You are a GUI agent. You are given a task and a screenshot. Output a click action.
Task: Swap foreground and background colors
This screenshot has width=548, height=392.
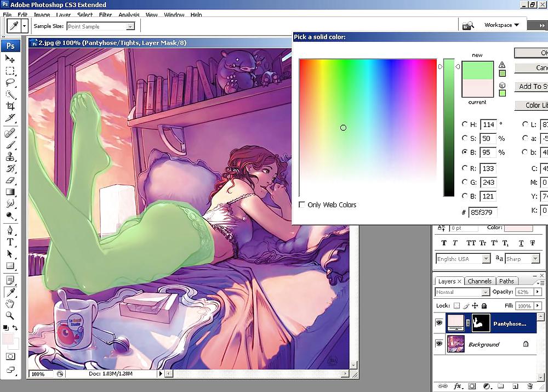15,328
